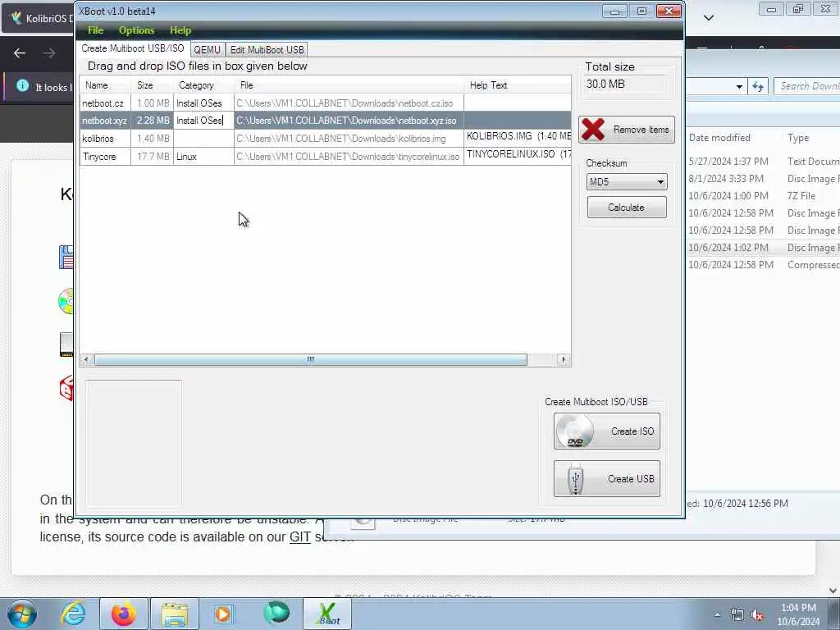
Task: Select the 10/6/2024 1:02 PM file row in Explorer
Action: click(x=764, y=248)
